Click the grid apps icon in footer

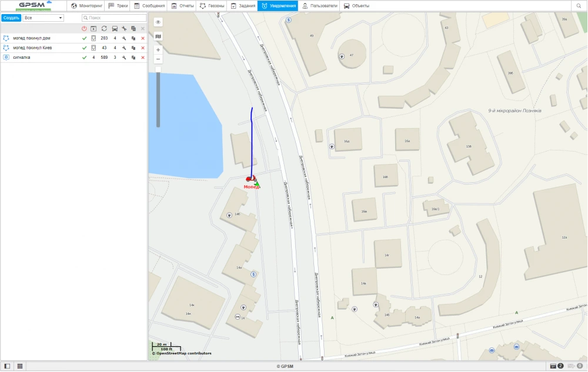click(x=19, y=366)
